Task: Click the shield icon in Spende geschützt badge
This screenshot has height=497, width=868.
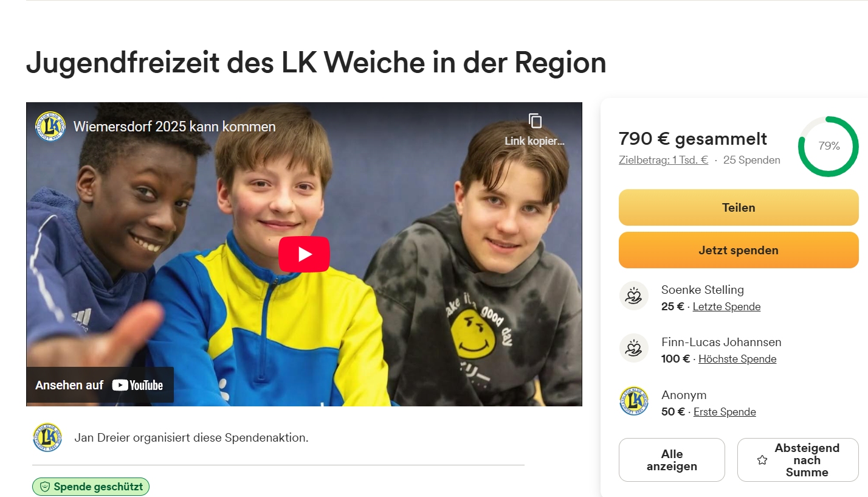Action: [44, 487]
